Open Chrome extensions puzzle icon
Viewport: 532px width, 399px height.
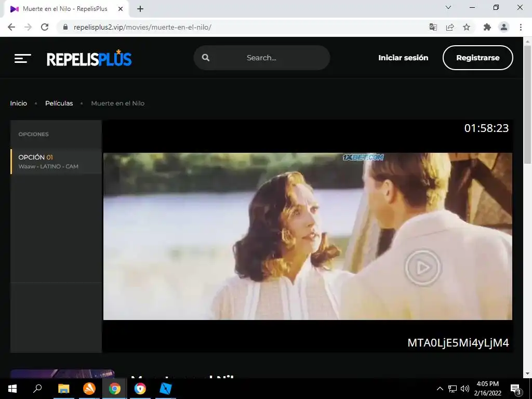pos(487,27)
